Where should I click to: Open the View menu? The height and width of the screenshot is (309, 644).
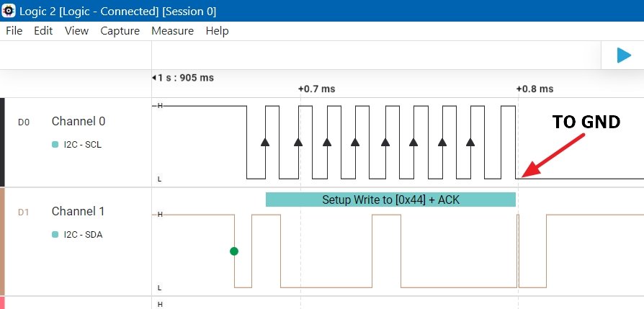(x=76, y=31)
